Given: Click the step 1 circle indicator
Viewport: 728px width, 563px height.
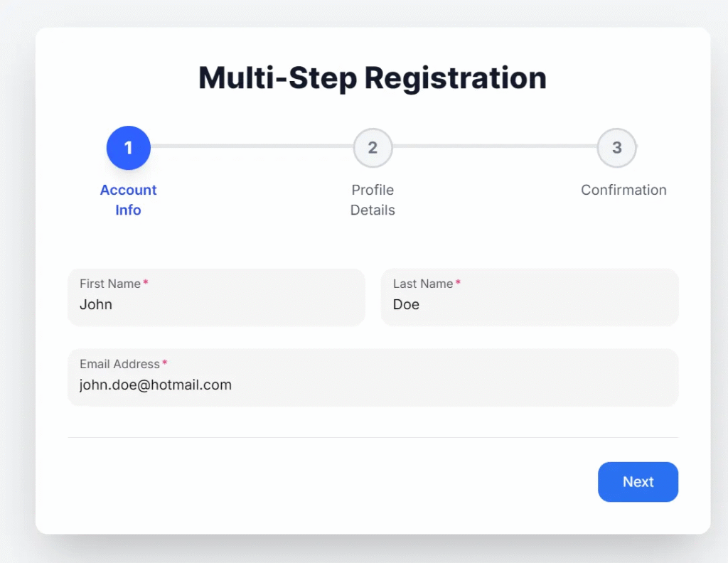Looking at the screenshot, I should coord(128,148).
